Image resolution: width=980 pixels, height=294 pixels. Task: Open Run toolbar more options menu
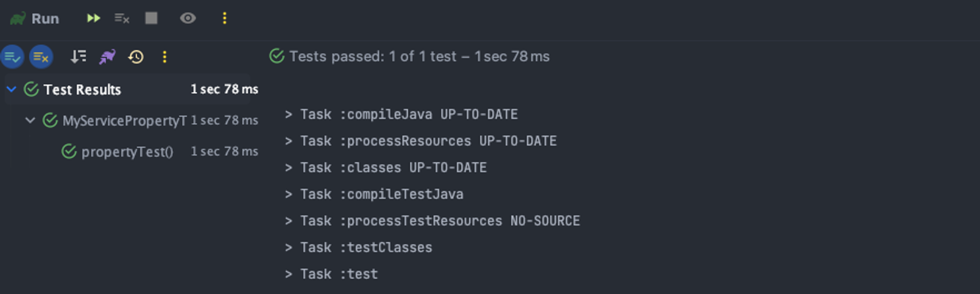224,19
